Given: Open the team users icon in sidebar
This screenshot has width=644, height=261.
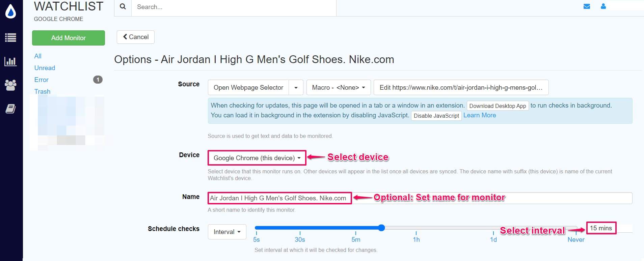Looking at the screenshot, I should click(x=10, y=85).
